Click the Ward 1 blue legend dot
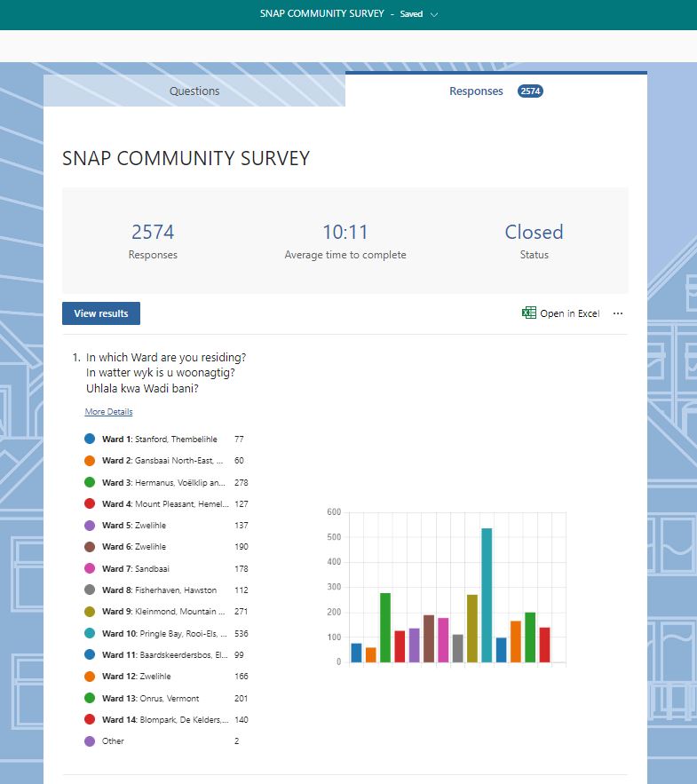 click(x=90, y=440)
